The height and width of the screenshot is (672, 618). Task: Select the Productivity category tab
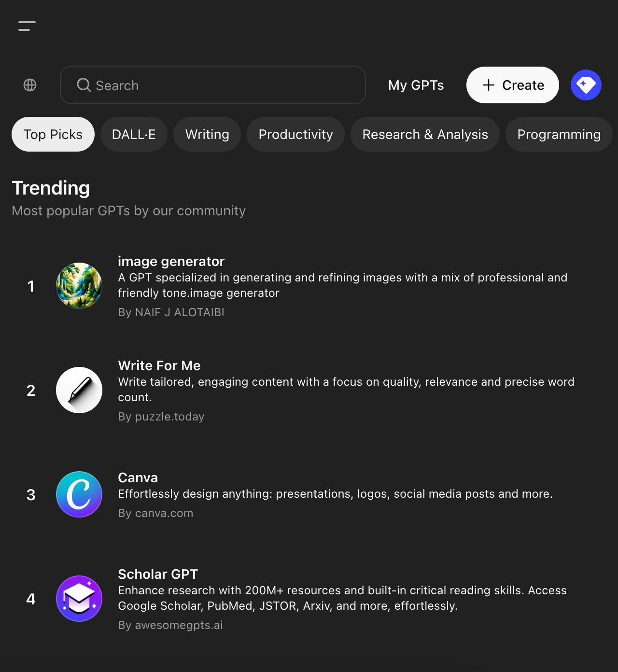295,134
